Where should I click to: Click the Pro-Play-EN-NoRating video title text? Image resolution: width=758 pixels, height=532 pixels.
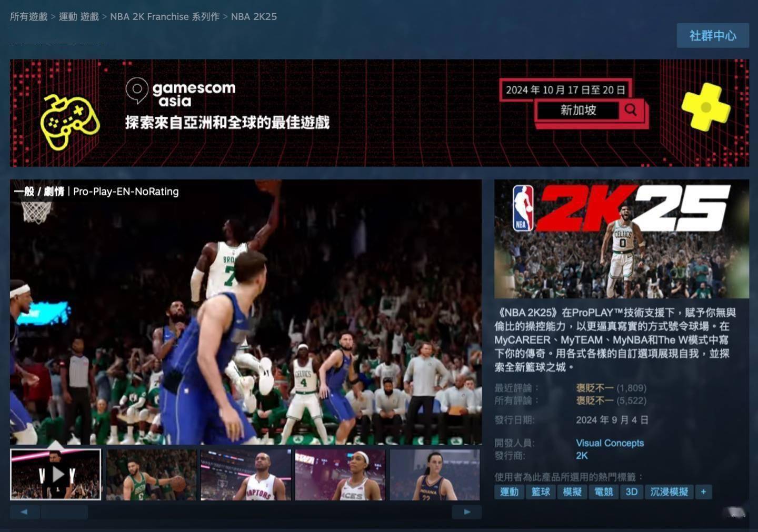point(126,192)
